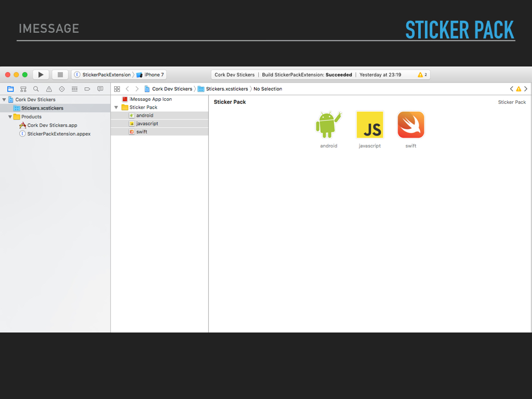This screenshot has height=399, width=532.
Task: Click the jump bar warning icon
Action: pyautogui.click(x=518, y=89)
